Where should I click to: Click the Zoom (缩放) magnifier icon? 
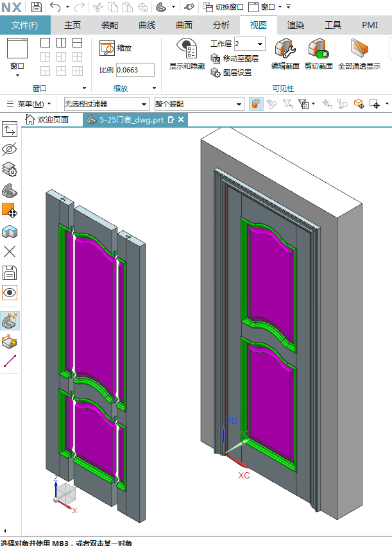[107, 48]
